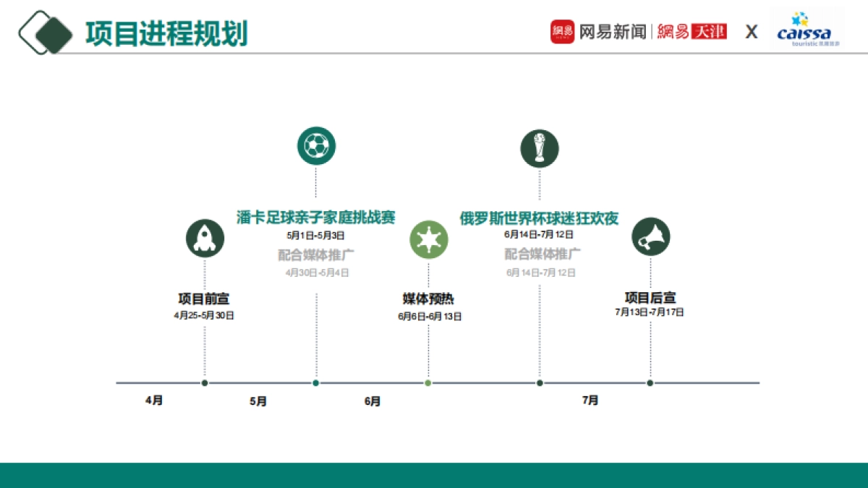Screen dimensions: 868x488
Task: Click the trophy icon above 俄罗斯世界杯 event
Action: coord(540,147)
